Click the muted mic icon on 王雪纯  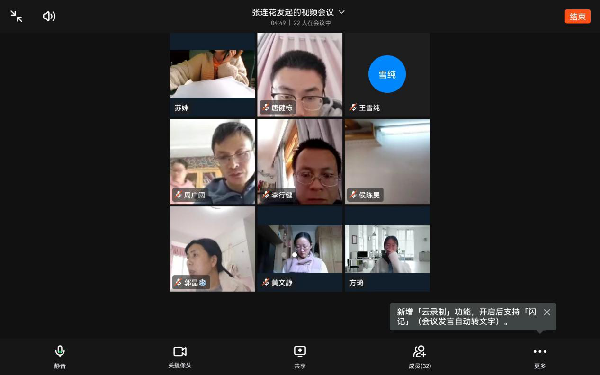click(x=353, y=108)
